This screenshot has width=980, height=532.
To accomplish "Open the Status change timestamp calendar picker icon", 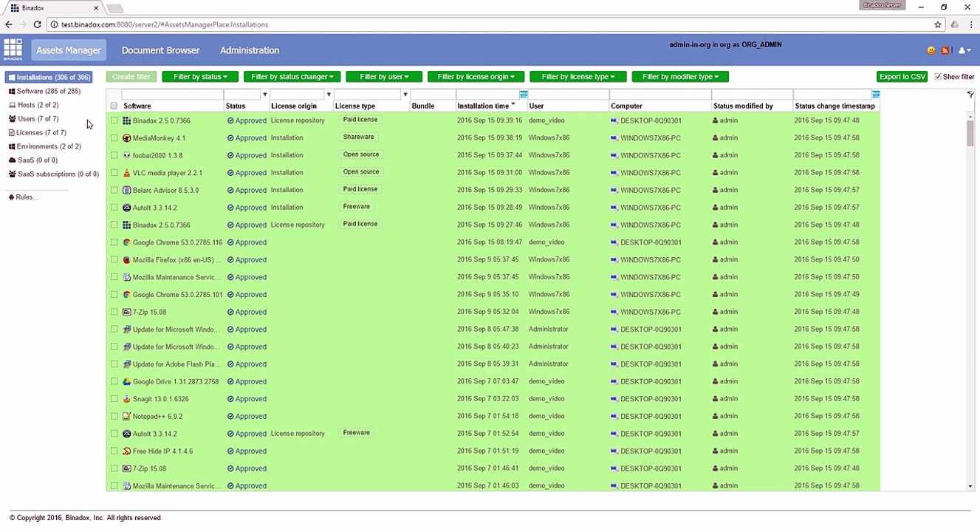I will (x=876, y=95).
